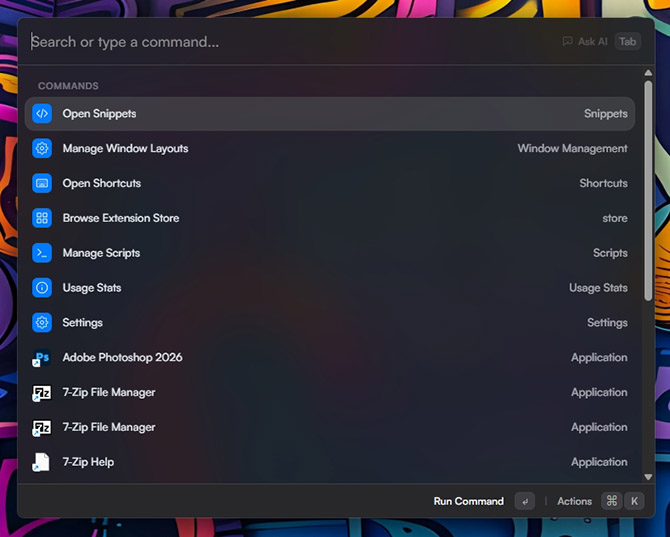The height and width of the screenshot is (537, 670).
Task: Click the Usage Stats info icon
Action: 42,288
